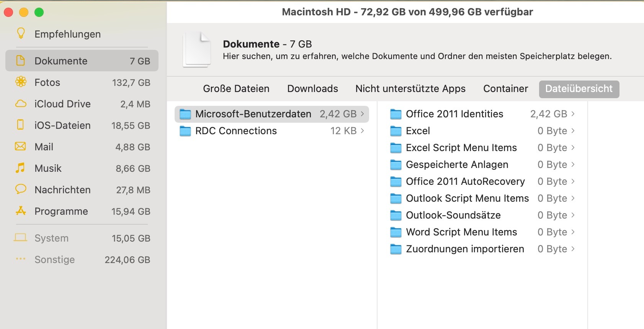Open the Musik note icon
This screenshot has width=644, height=329.
pyautogui.click(x=20, y=168)
